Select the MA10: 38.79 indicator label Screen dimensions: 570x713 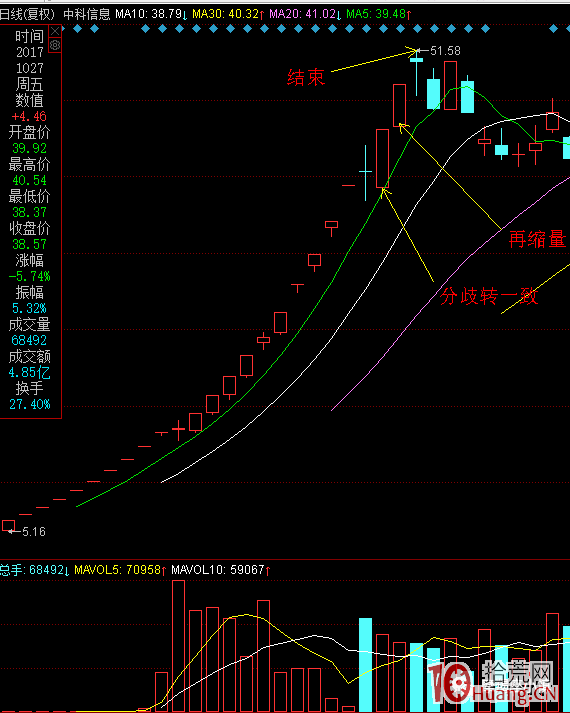tap(151, 14)
